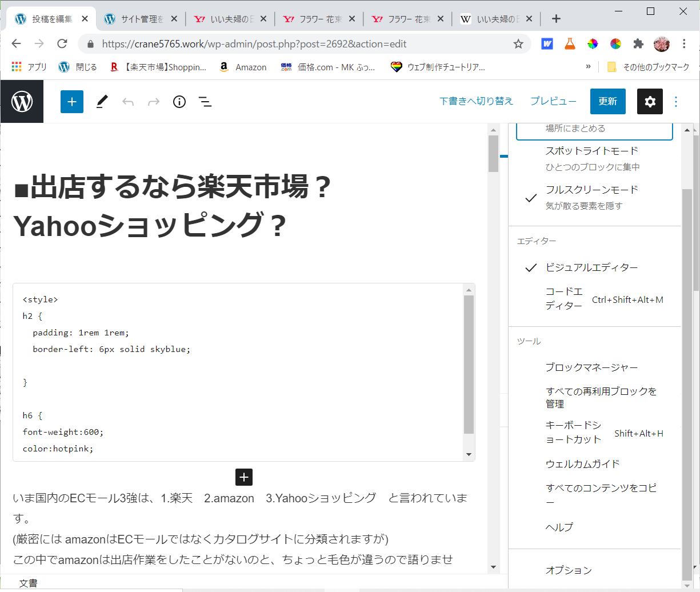Screen dimensions: 700x592
Task: Click the WordPress logo in editor header
Action: click(22, 102)
